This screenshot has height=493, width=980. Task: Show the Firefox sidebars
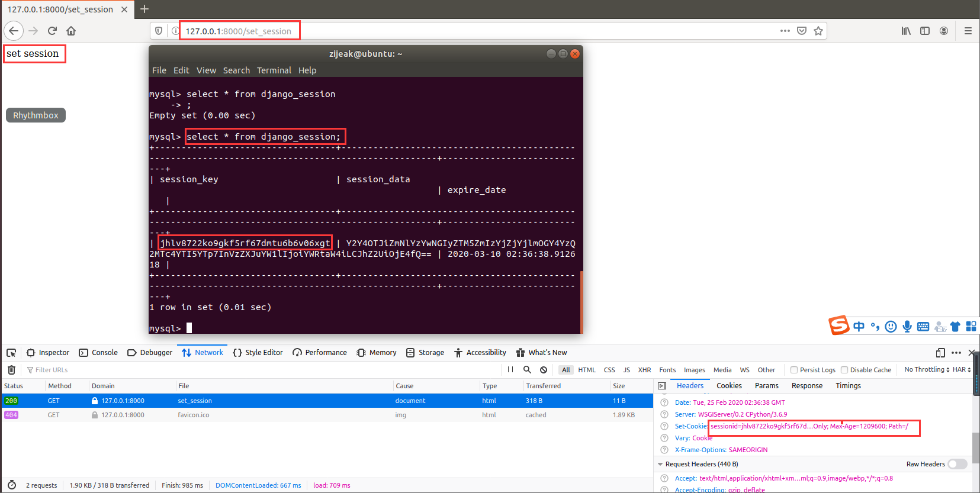tap(925, 31)
